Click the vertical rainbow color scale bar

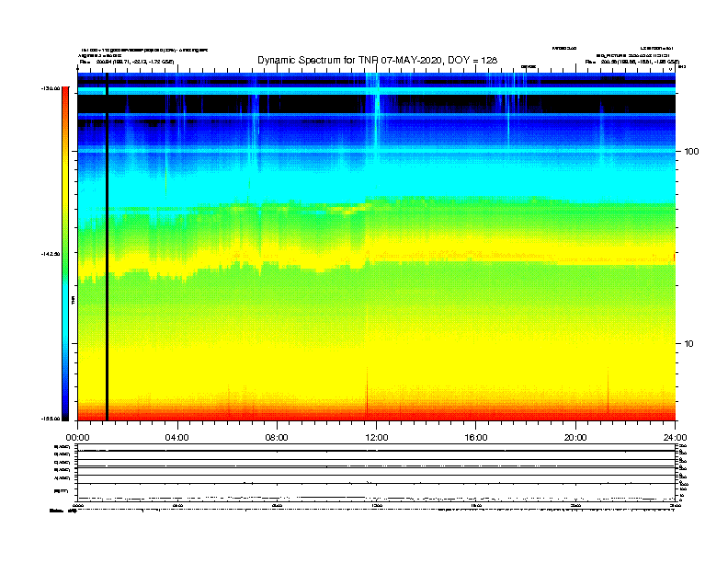tap(65, 254)
